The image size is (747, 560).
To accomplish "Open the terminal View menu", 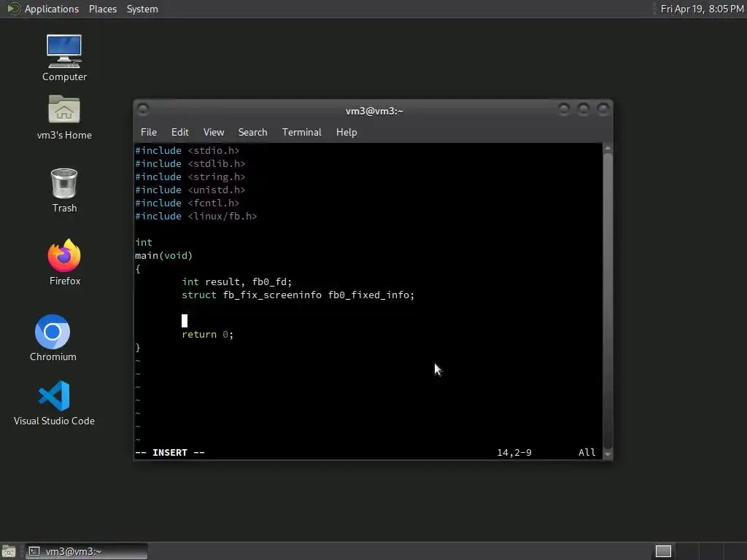I will pyautogui.click(x=214, y=133).
